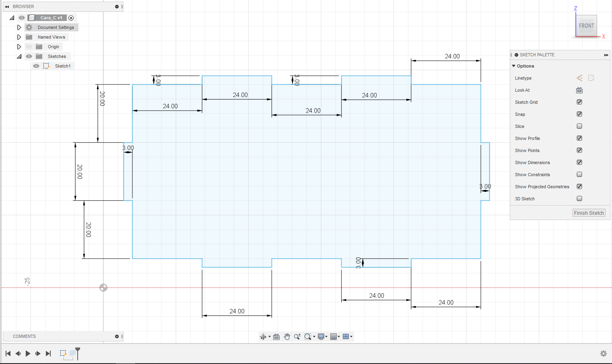Click the Finish Sketch button
The width and height of the screenshot is (612, 364).
(589, 213)
